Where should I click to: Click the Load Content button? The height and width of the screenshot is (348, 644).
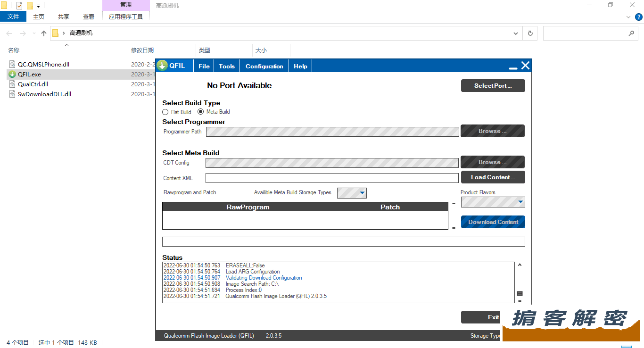(493, 177)
